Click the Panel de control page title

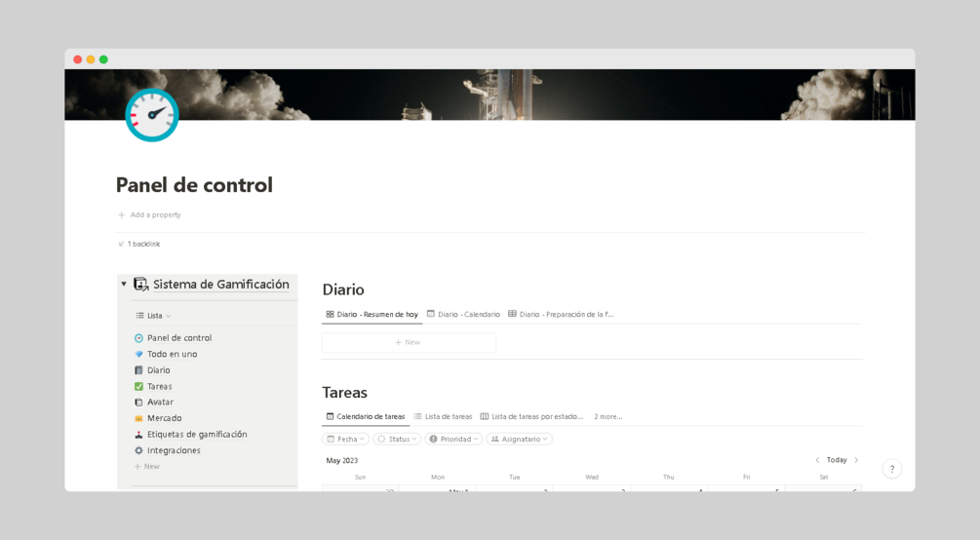coord(194,185)
